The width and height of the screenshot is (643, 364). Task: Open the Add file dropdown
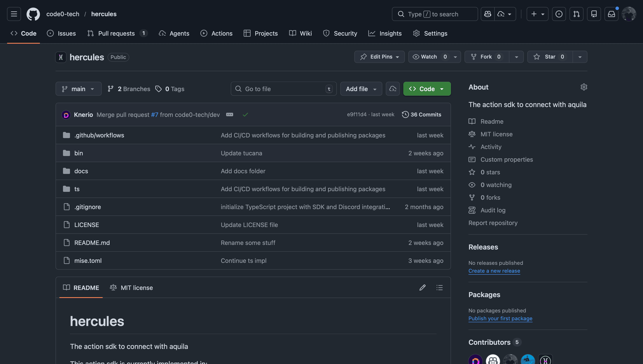point(361,89)
